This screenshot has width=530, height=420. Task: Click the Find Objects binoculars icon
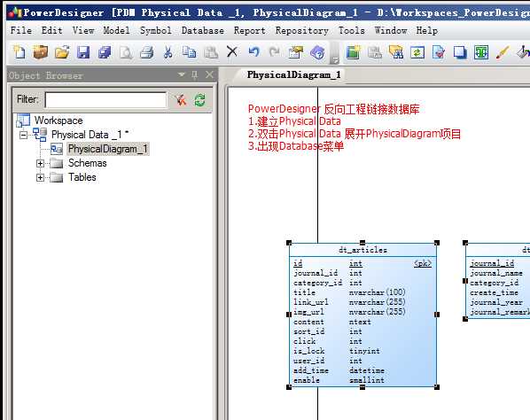tap(396, 52)
